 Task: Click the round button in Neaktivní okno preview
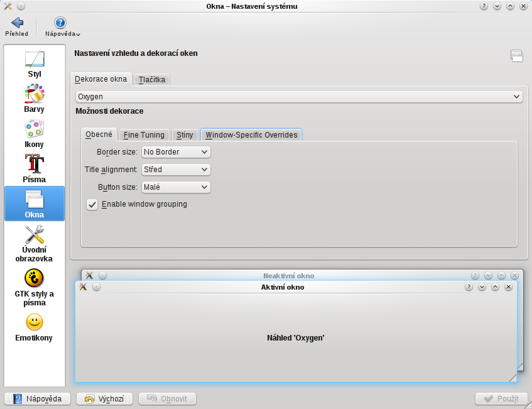coord(103,275)
